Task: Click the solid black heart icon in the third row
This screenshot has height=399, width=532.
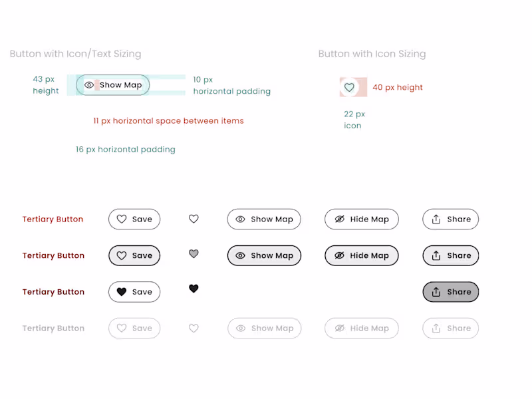Action: (194, 289)
